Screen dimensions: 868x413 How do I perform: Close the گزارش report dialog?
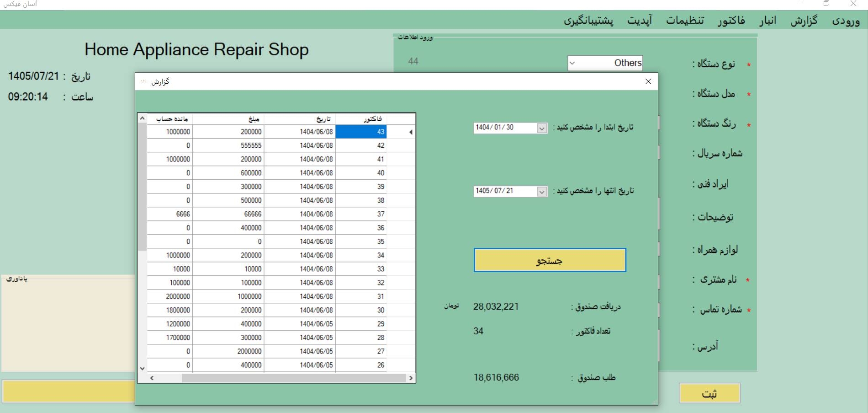click(x=648, y=81)
